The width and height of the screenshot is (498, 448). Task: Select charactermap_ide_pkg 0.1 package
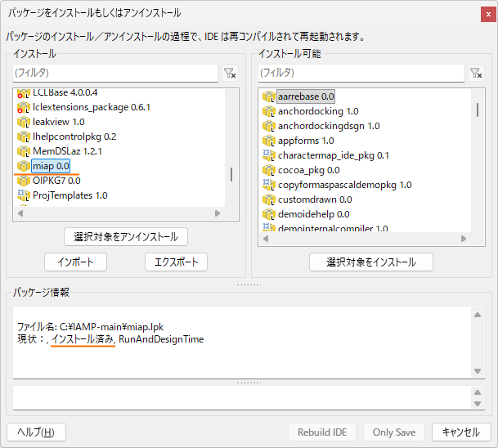pos(333,155)
